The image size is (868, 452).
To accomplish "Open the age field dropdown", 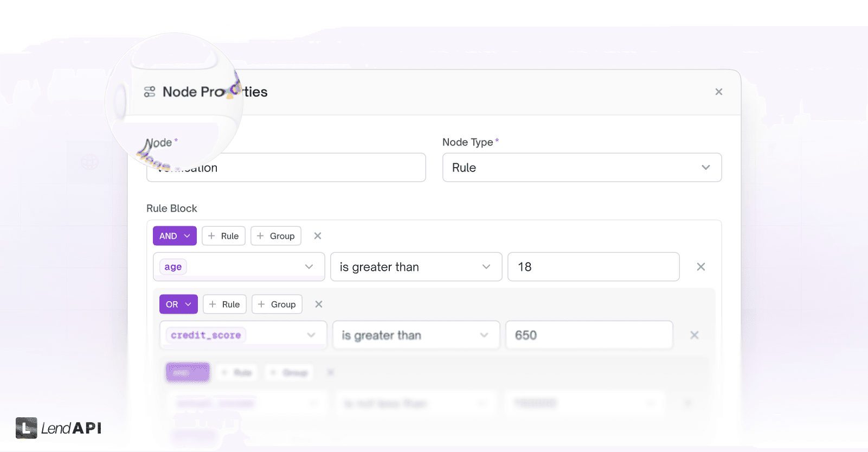I will tap(239, 266).
